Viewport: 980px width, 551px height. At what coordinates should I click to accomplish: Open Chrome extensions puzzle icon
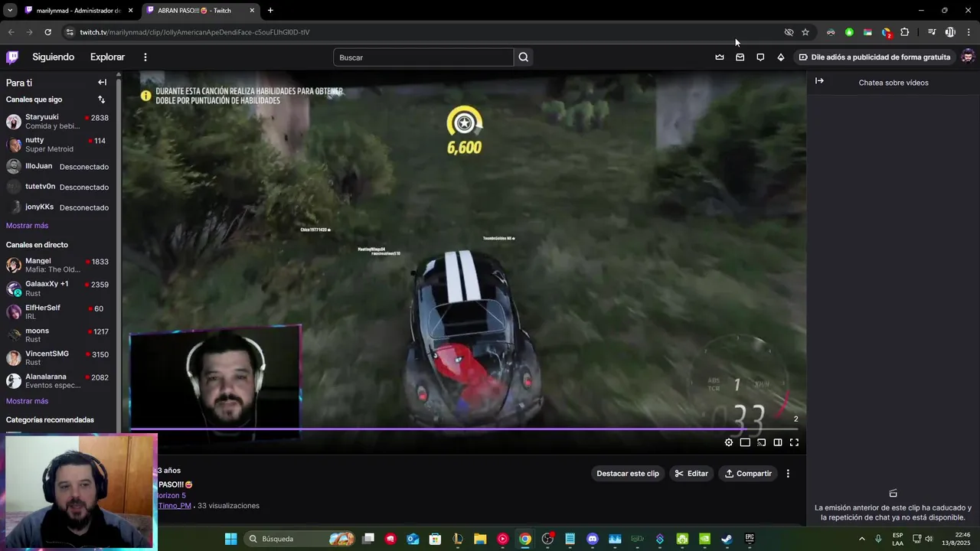pyautogui.click(x=904, y=32)
